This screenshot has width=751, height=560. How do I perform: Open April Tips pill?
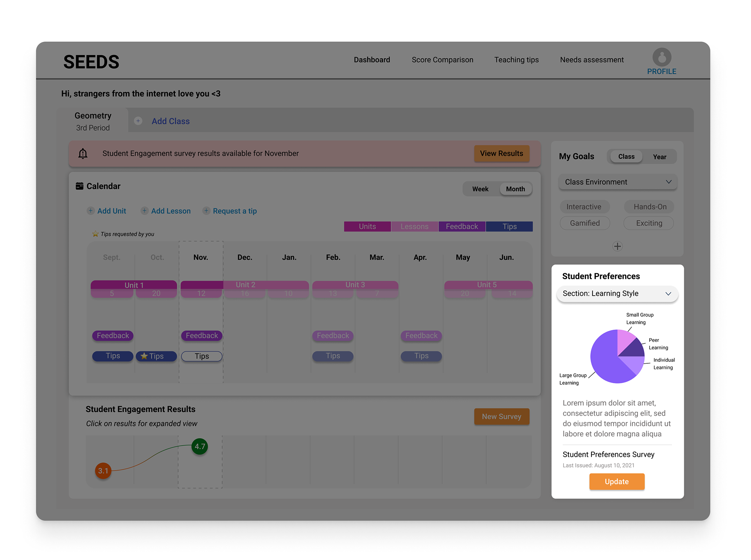(x=421, y=356)
